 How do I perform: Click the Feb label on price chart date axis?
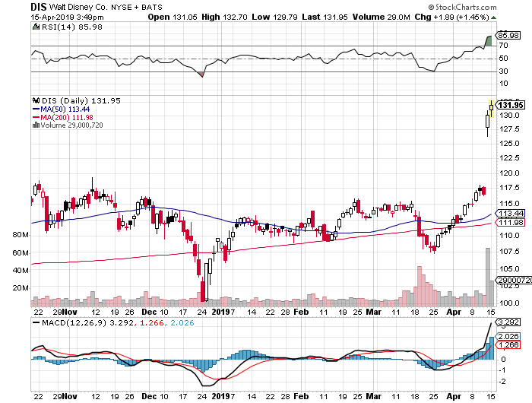301,312
